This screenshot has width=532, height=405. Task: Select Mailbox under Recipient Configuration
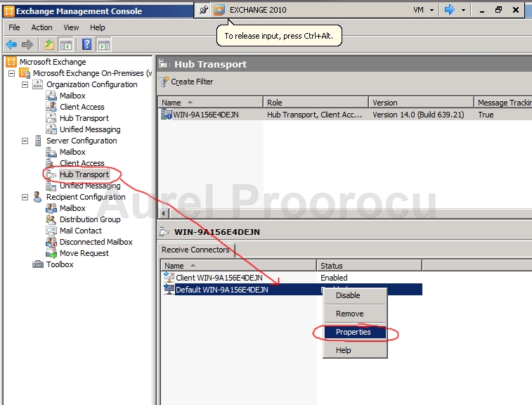point(72,208)
